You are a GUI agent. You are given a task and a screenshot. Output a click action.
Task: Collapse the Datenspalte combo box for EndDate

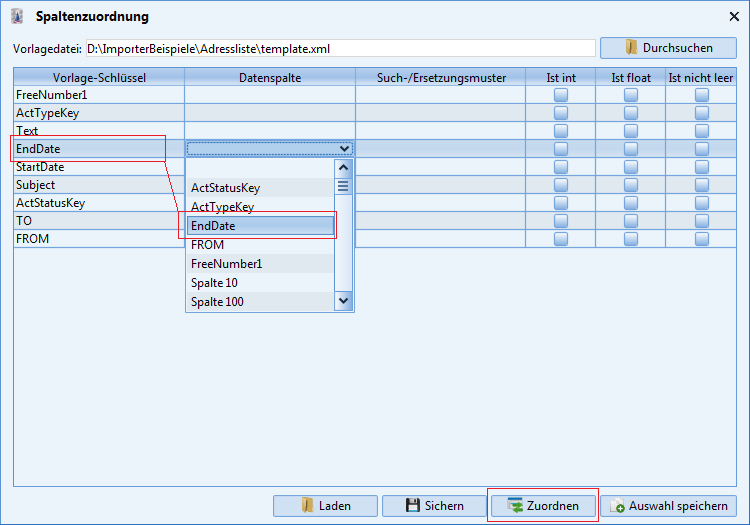[x=344, y=149]
